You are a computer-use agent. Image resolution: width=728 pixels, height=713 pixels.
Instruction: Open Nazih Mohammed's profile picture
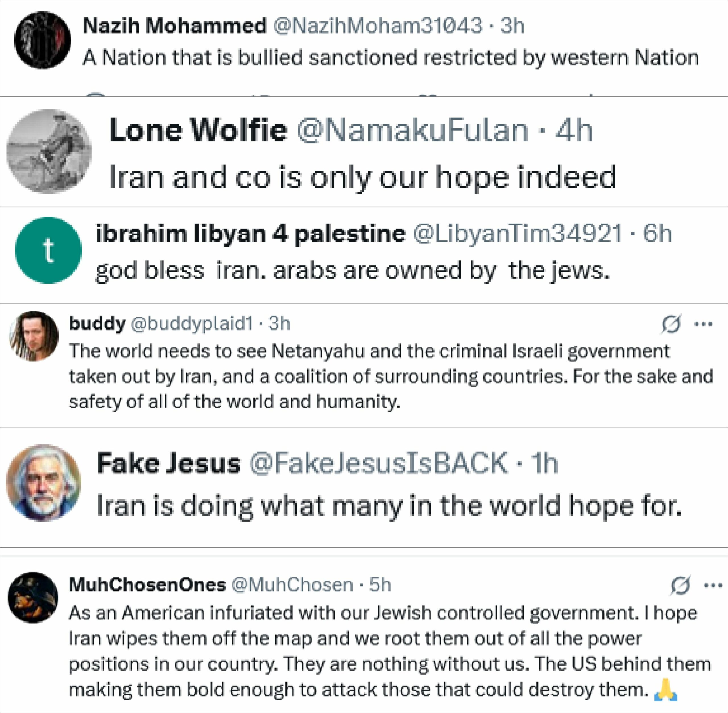pos(42,40)
